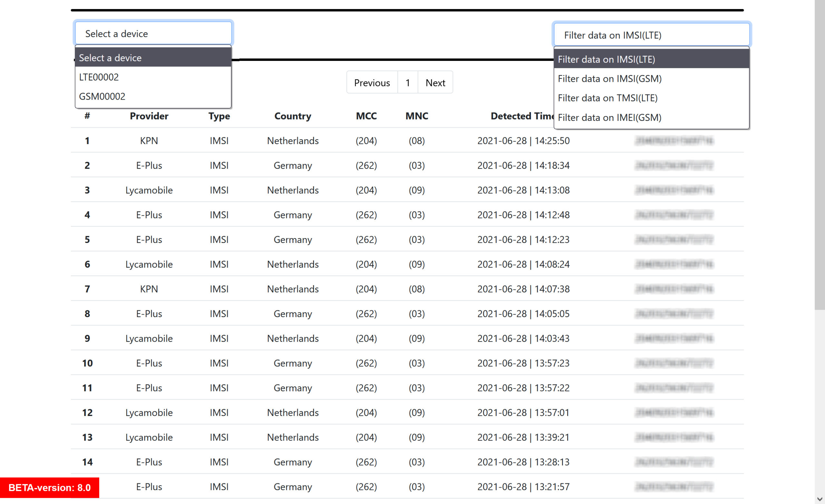This screenshot has width=825, height=504.
Task: Click timestamp 2021-06-28 | 13:57:23
Action: pyautogui.click(x=523, y=363)
